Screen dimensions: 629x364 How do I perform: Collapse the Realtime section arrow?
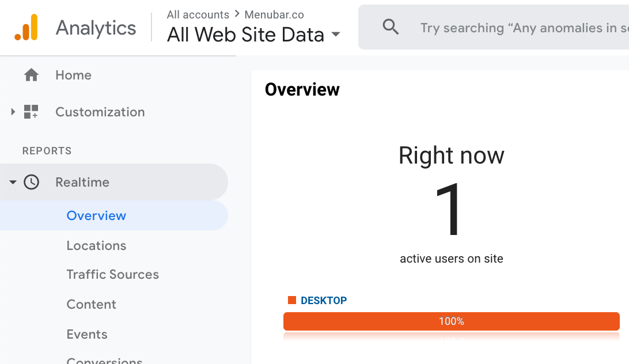[x=13, y=182]
